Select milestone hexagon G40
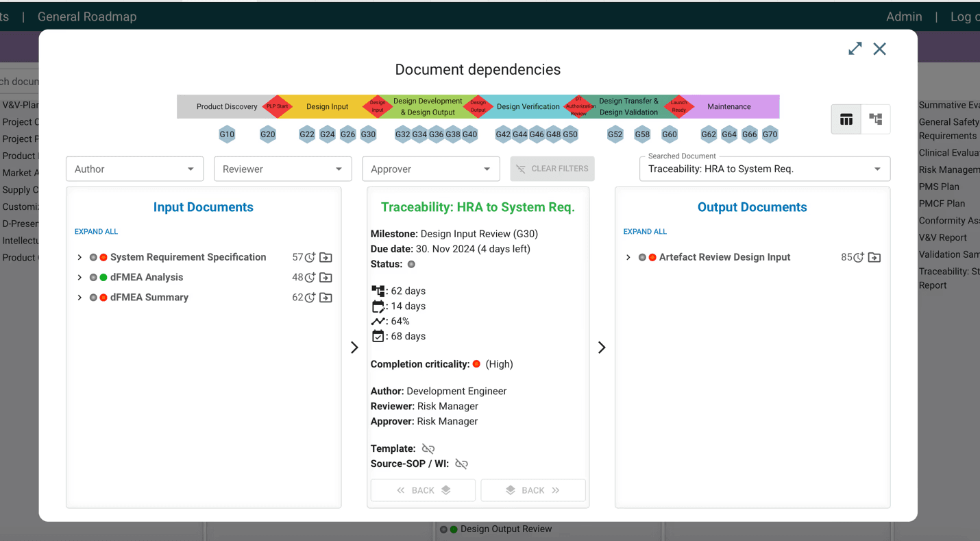 coord(469,134)
